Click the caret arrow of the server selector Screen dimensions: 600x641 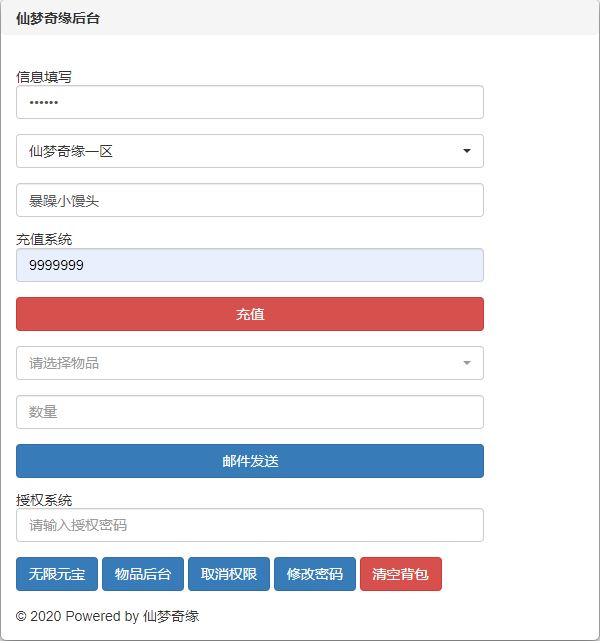pos(467,151)
